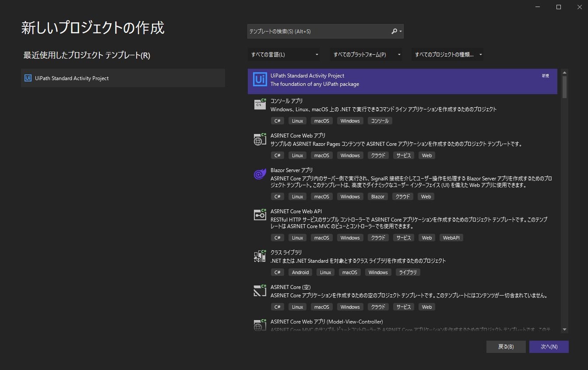The width and height of the screenshot is (588, 370).
Task: Click the macOS tag under ASP.NET Core Web API
Action: point(322,238)
